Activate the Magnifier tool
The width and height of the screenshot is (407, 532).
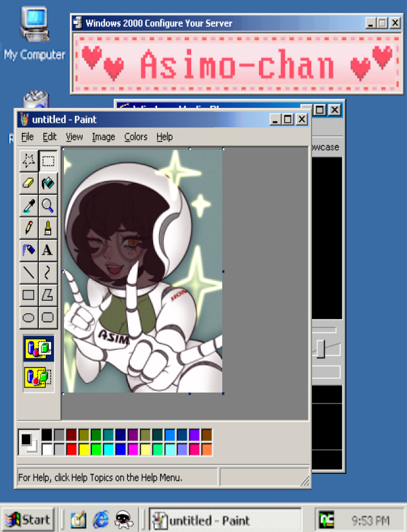(48, 205)
